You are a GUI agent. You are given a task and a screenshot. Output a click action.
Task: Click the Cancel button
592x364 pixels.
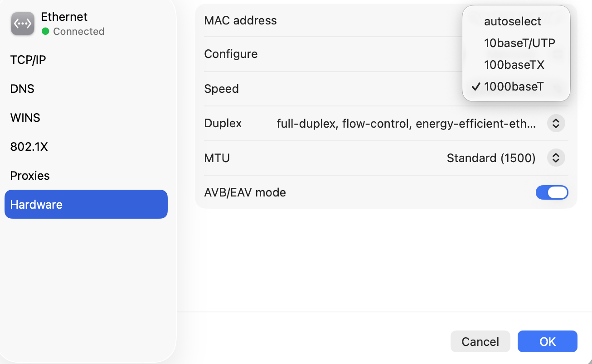(x=480, y=341)
